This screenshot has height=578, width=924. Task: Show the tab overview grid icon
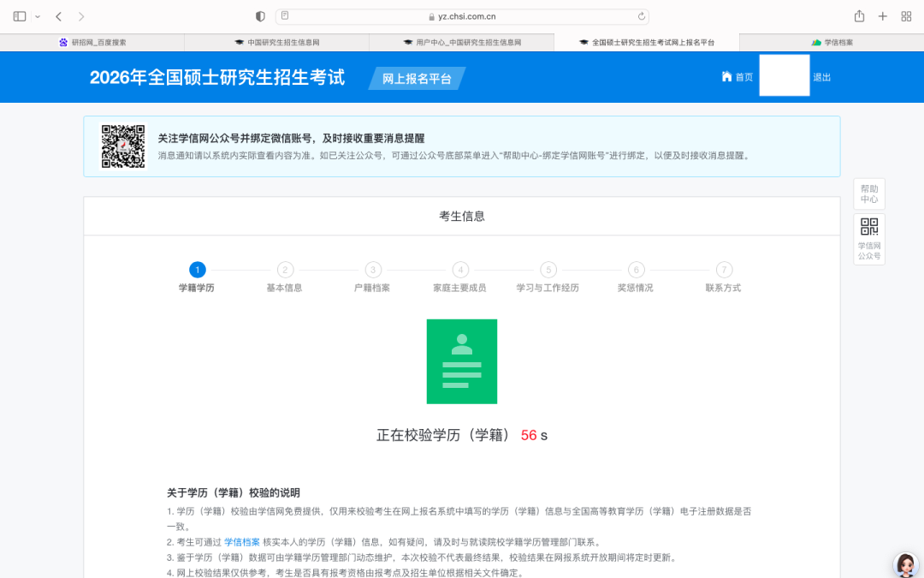tap(906, 16)
